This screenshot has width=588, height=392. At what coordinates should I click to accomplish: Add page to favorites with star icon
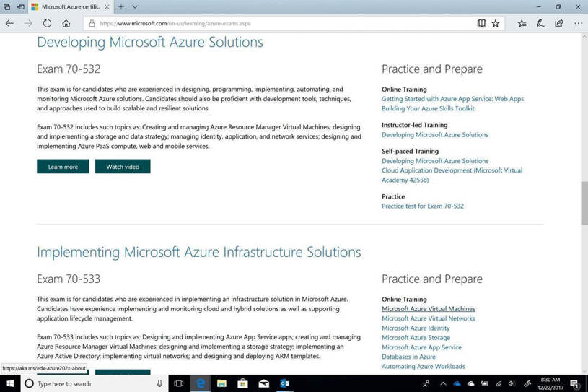[496, 23]
